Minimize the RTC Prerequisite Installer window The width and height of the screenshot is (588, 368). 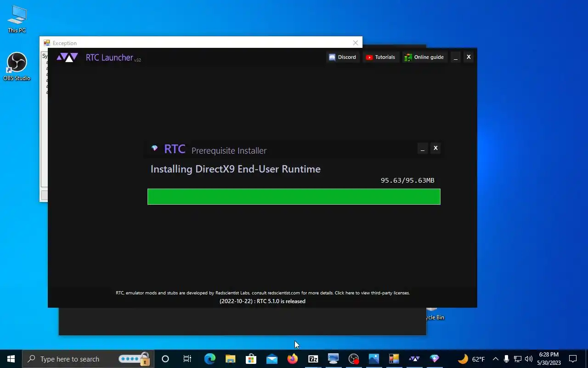point(423,148)
